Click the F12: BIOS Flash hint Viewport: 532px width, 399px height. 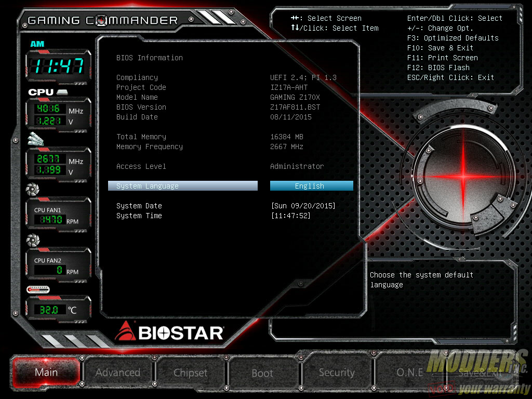point(438,68)
